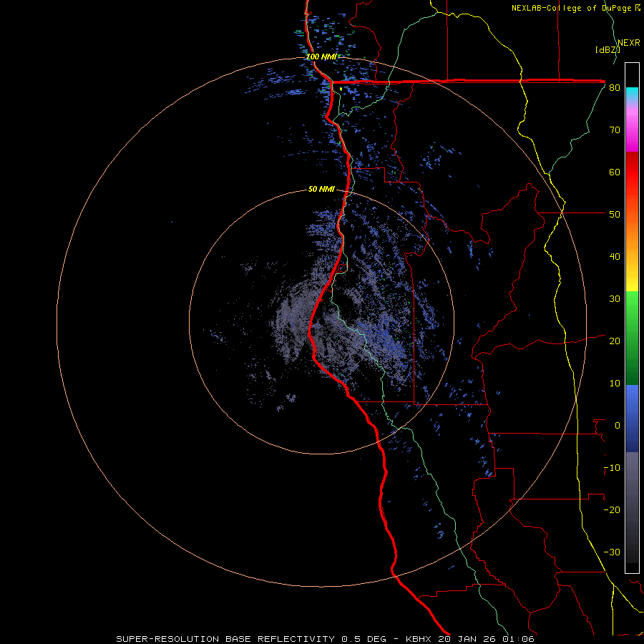Click the -10 value on dBZ scale

612,468
